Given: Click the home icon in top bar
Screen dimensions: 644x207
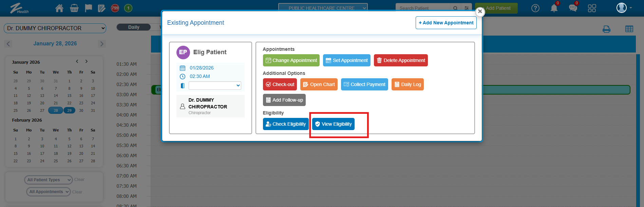Looking at the screenshot, I should click(59, 8).
